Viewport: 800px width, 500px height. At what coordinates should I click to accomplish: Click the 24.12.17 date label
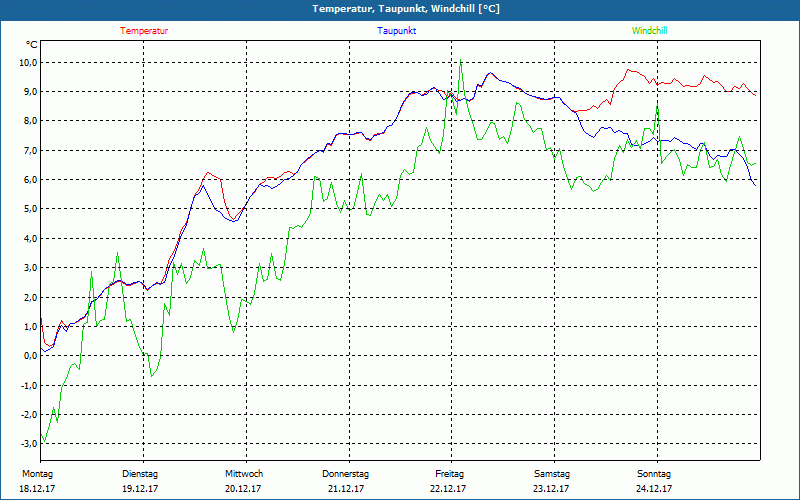654,489
